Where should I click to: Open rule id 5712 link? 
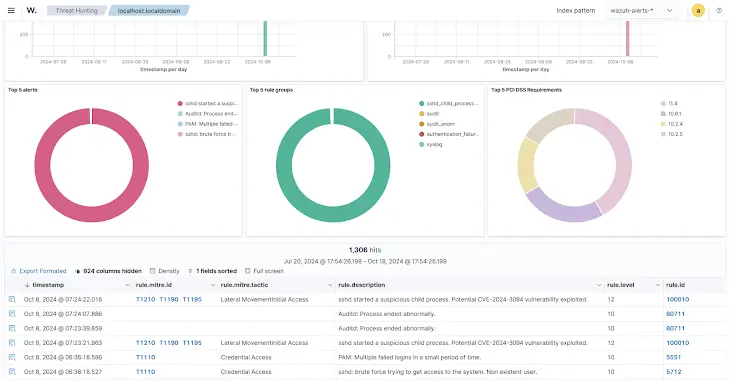tap(674, 372)
